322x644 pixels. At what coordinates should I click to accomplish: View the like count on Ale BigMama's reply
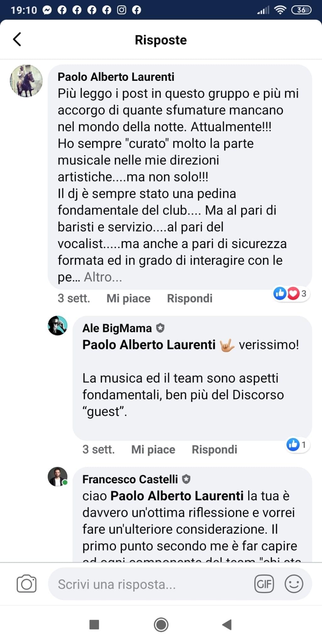[297, 445]
